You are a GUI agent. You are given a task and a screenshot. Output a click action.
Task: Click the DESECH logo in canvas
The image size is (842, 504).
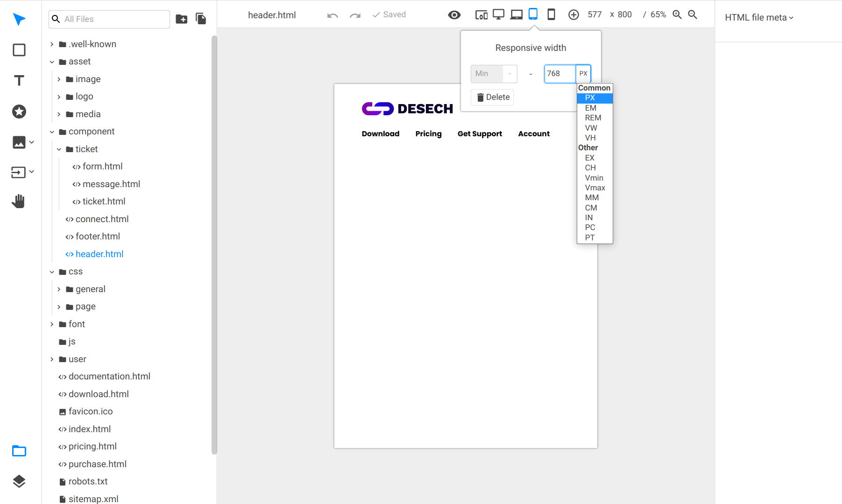click(x=407, y=109)
